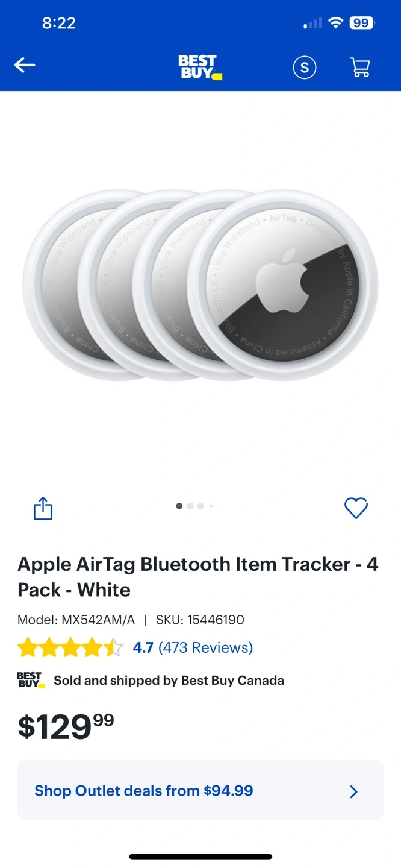Tap the back arrow in header
This screenshot has width=401, height=868.
click(x=25, y=66)
